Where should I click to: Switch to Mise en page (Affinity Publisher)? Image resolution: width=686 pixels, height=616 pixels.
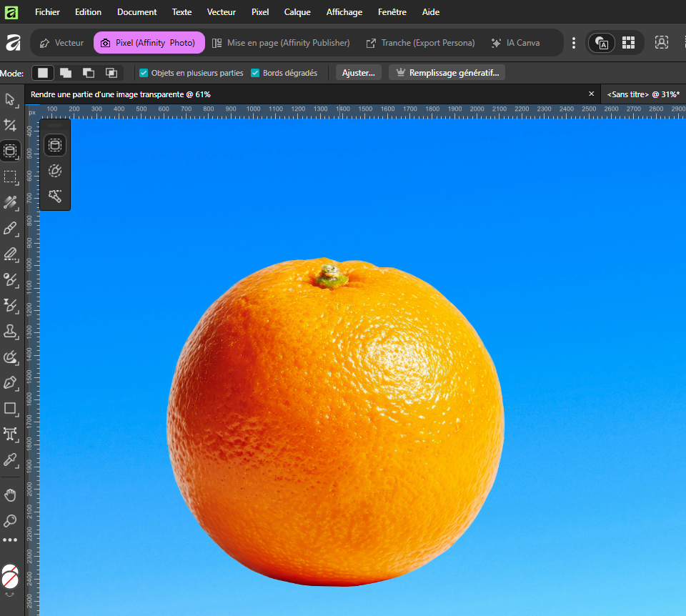click(x=281, y=43)
